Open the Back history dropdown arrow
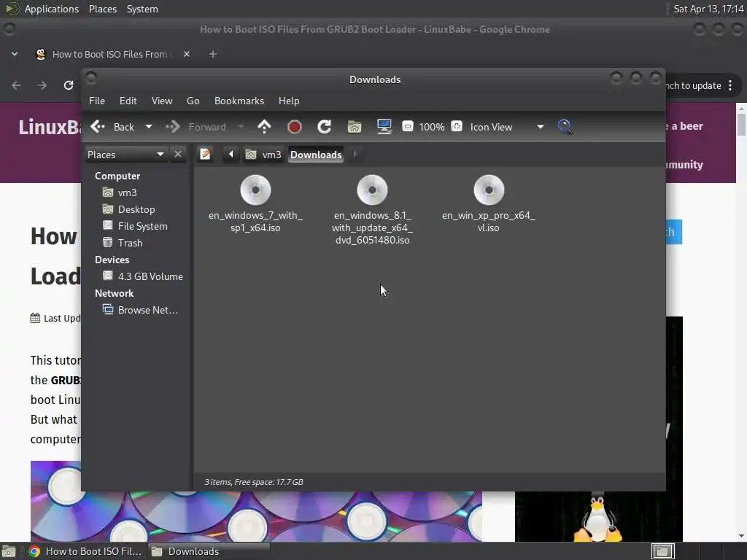Image resolution: width=747 pixels, height=560 pixels. pos(149,127)
